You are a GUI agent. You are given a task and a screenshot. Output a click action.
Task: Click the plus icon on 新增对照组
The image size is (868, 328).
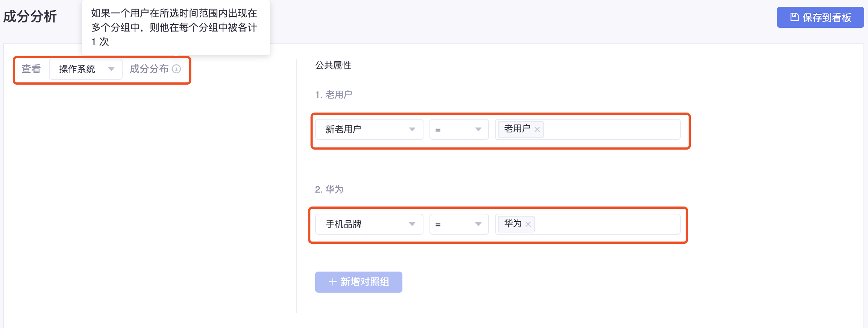[x=332, y=282]
